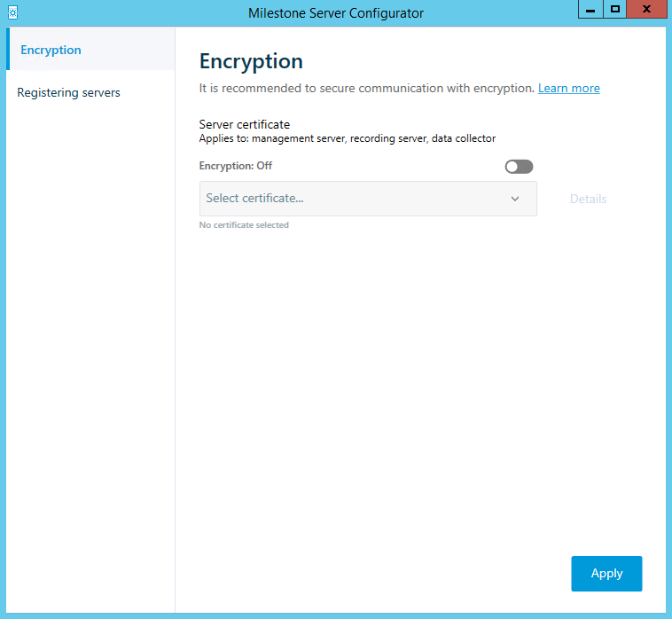The image size is (672, 619).
Task: Click the Server certificate section label
Action: tap(245, 124)
